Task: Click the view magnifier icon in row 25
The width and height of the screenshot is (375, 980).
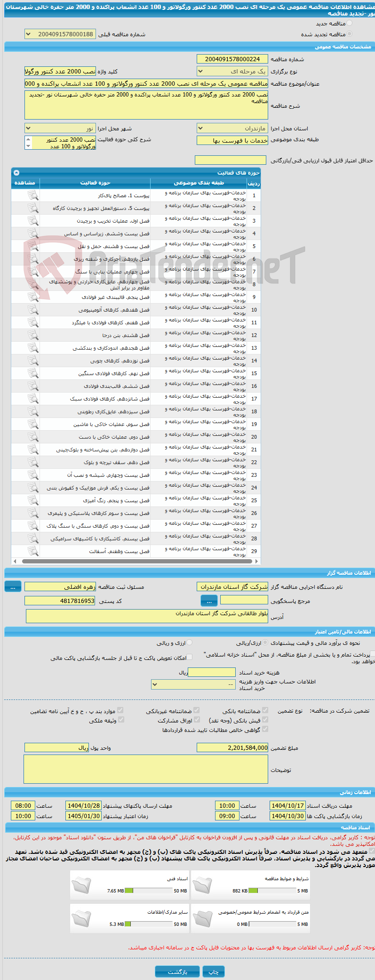Action: tap(33, 500)
